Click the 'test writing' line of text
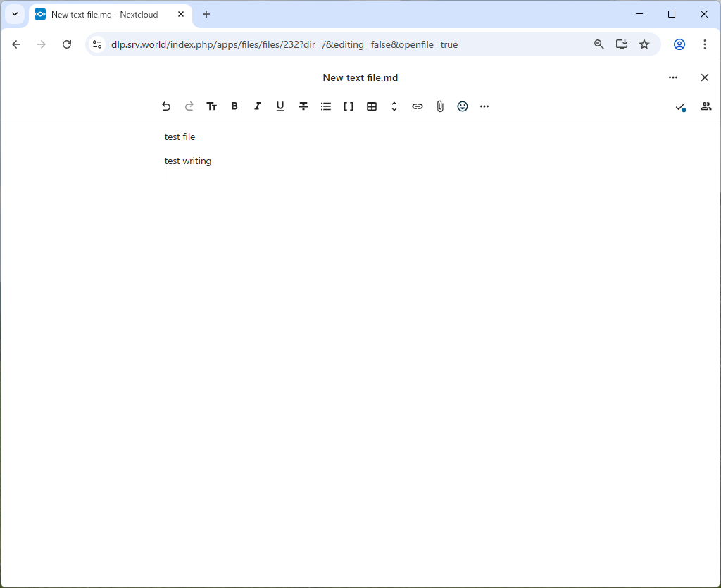 click(188, 161)
